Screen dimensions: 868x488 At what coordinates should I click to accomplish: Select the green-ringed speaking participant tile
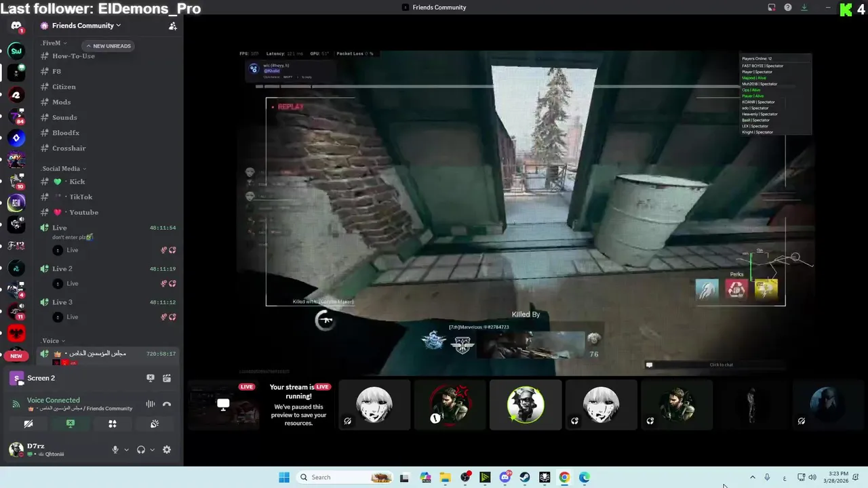(x=526, y=405)
